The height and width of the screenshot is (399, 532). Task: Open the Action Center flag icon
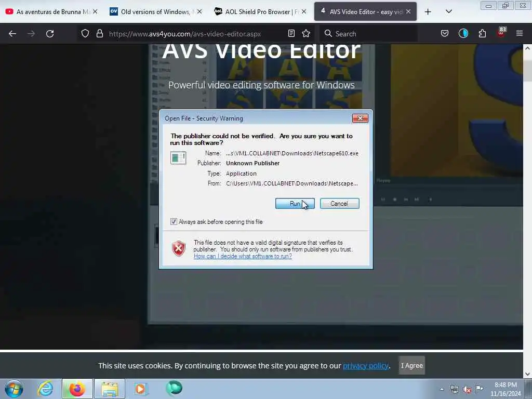[x=479, y=389]
